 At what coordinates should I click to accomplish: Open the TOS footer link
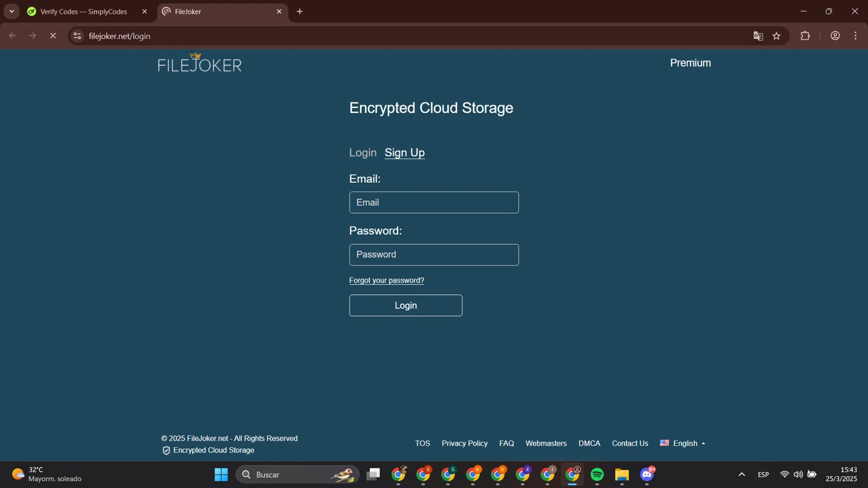(422, 443)
